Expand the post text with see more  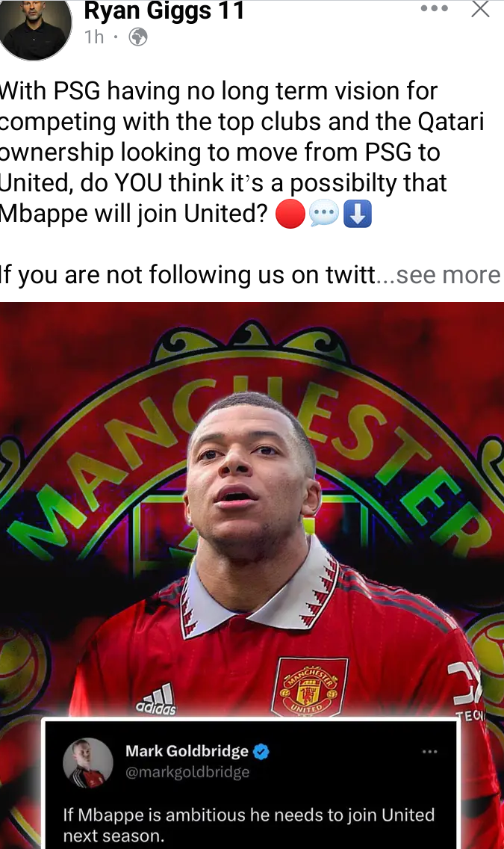tap(448, 275)
